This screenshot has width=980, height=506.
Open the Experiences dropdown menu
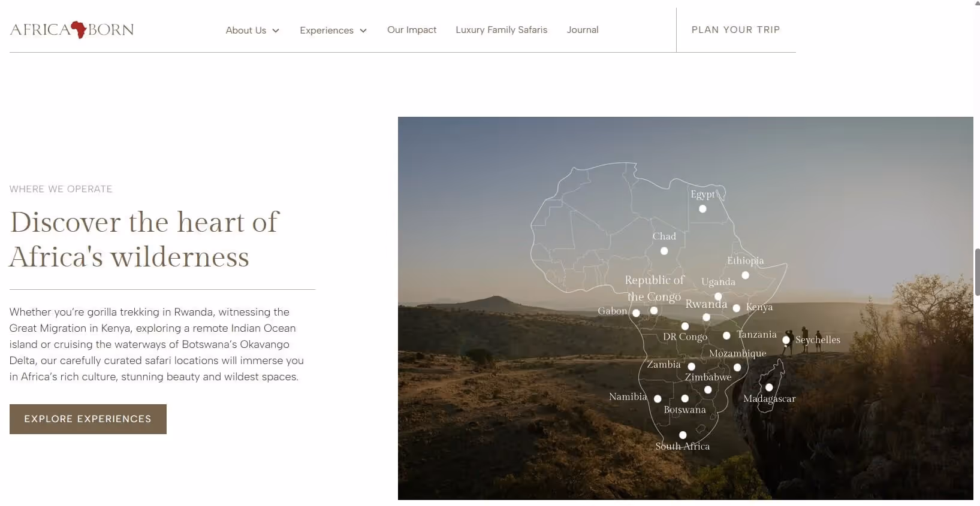[327, 30]
